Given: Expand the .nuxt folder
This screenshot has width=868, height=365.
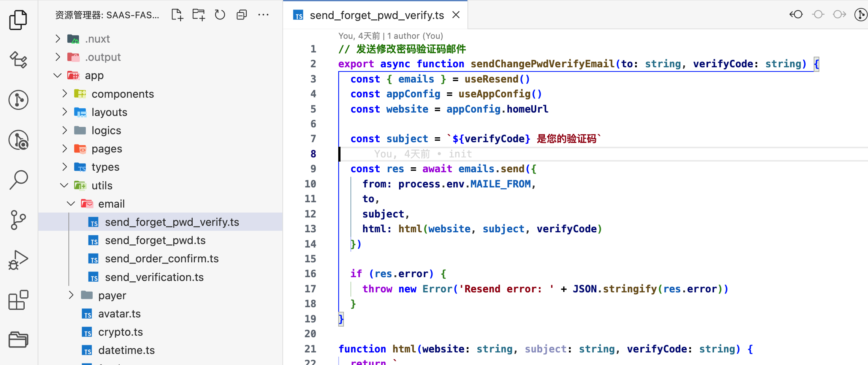Looking at the screenshot, I should 58,39.
